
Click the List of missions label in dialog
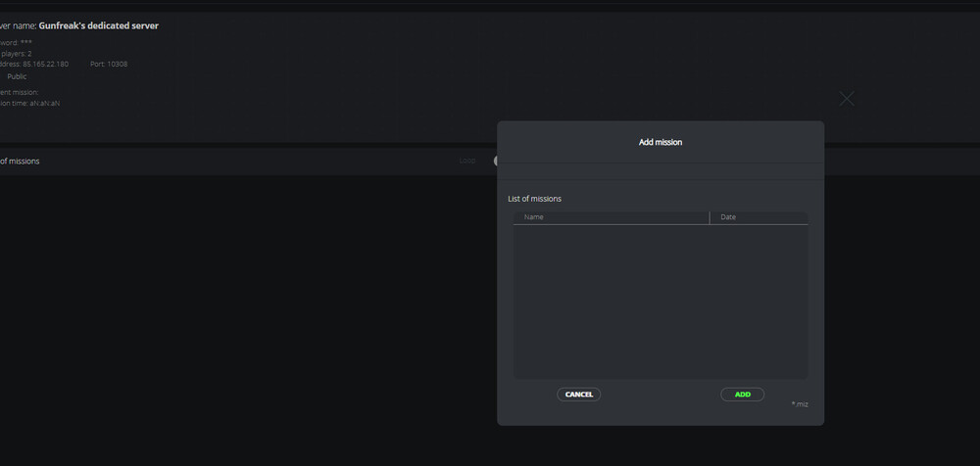coord(534,199)
